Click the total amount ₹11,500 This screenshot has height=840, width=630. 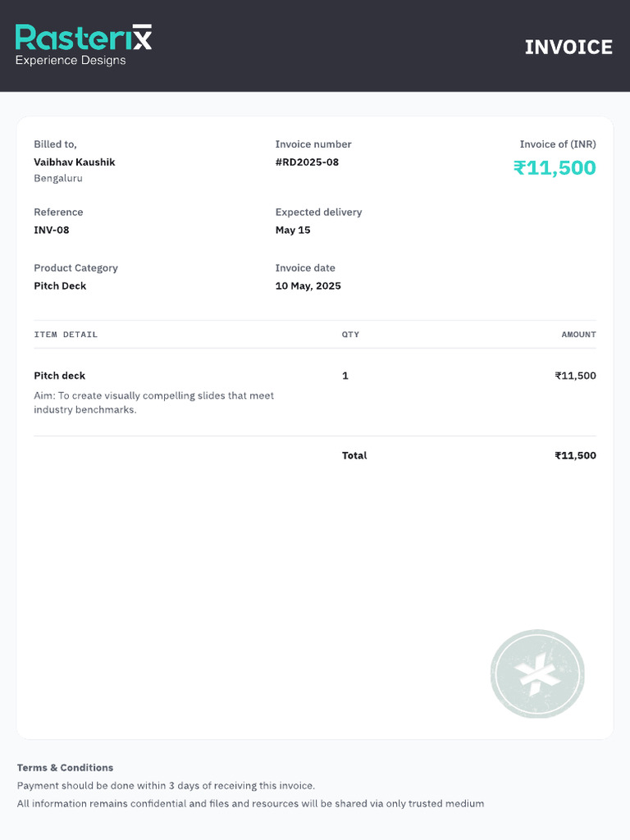click(575, 455)
